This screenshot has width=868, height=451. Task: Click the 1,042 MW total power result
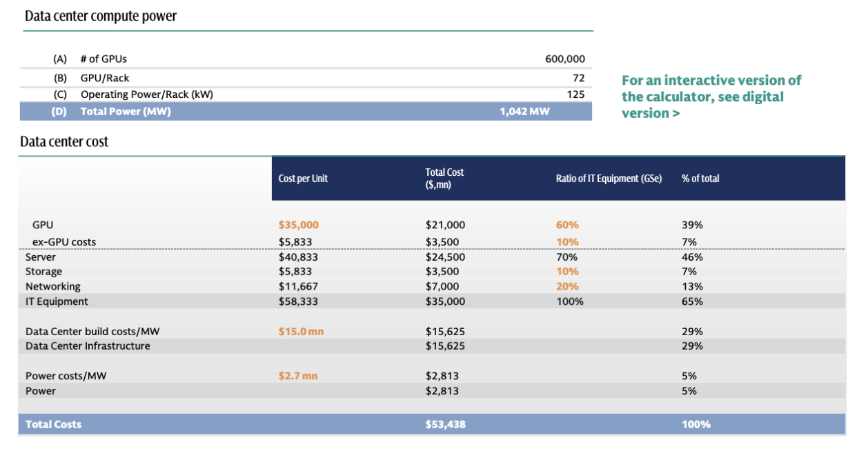[524, 112]
